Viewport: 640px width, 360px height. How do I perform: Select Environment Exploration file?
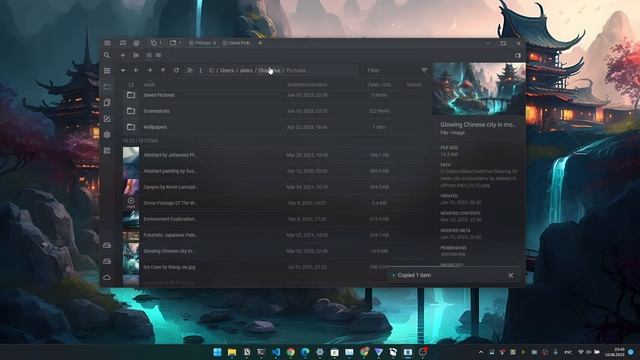click(274, 219)
